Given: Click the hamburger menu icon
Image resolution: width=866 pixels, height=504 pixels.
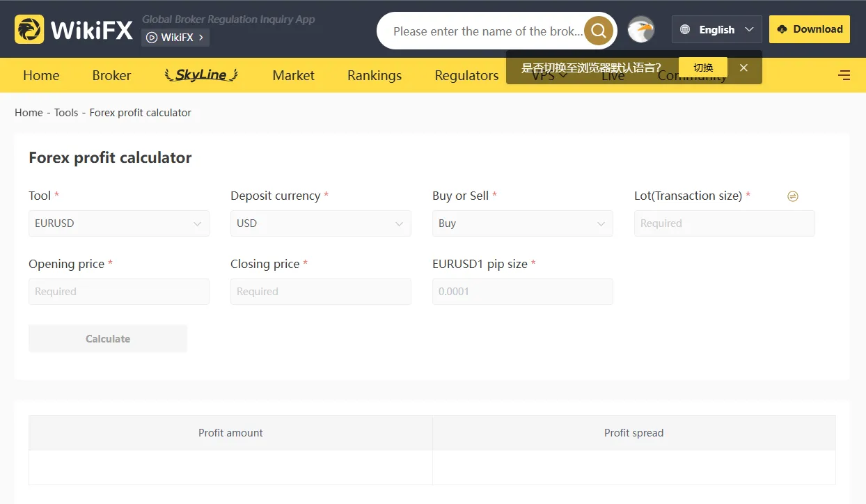Looking at the screenshot, I should (x=844, y=75).
